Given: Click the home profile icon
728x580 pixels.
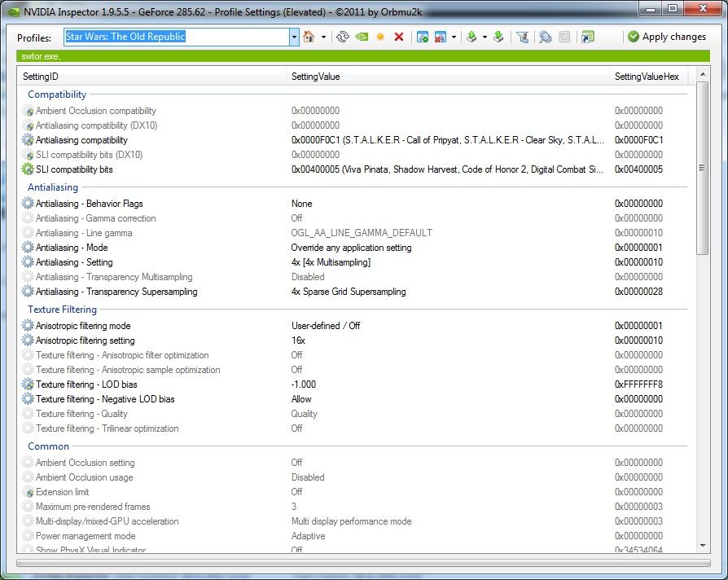Looking at the screenshot, I should point(309,37).
